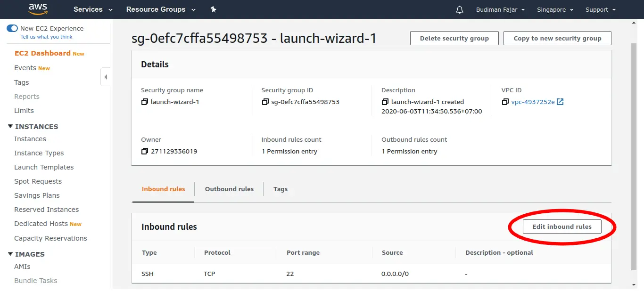
Task: Open the Services dropdown menu
Action: 93,9
